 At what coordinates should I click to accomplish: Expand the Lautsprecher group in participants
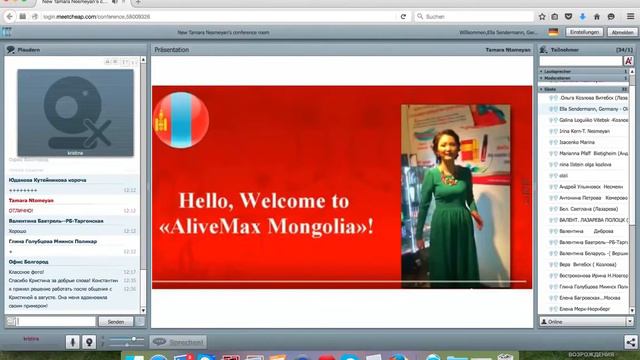[x=584, y=71]
